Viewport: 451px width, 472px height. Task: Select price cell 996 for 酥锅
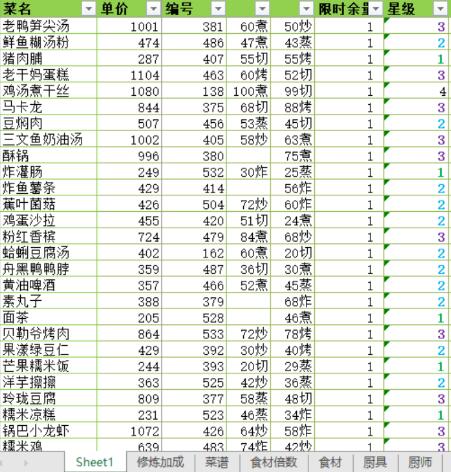(x=129, y=156)
